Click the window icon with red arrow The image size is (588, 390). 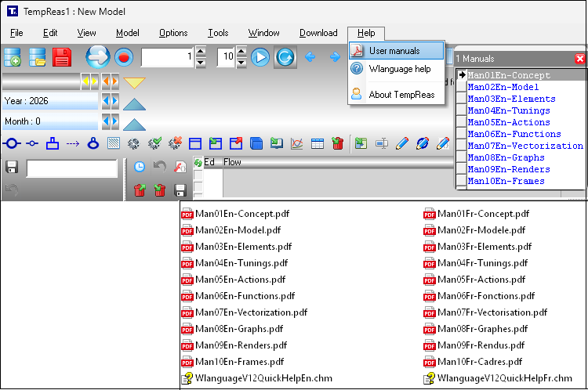[x=236, y=143]
